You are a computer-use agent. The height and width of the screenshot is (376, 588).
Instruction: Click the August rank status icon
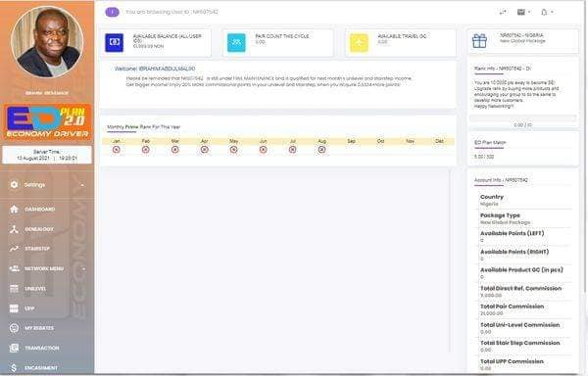321,150
